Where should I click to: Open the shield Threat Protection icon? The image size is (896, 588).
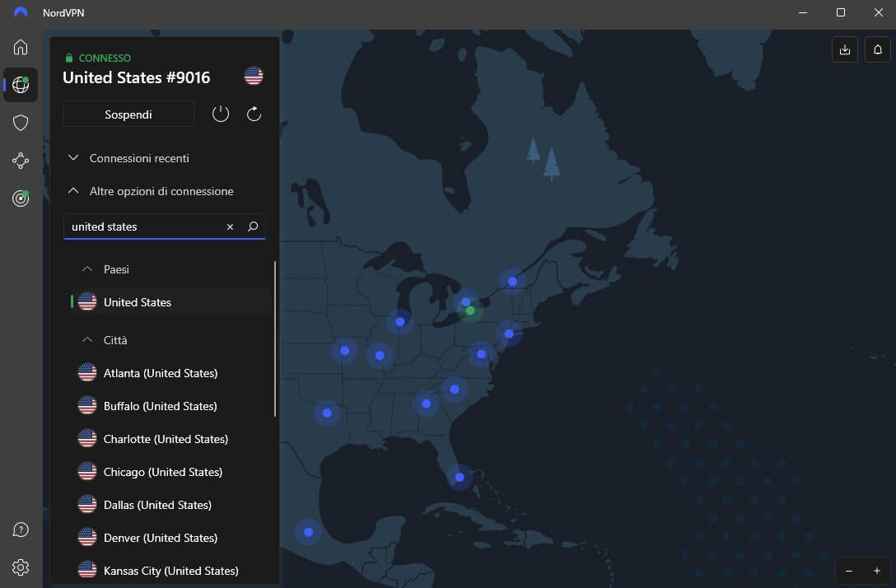(21, 123)
